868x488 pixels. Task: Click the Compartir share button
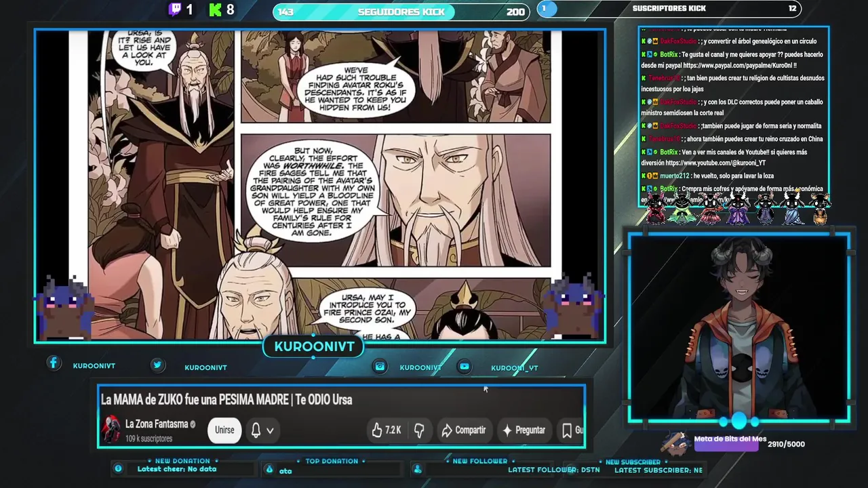(x=464, y=430)
